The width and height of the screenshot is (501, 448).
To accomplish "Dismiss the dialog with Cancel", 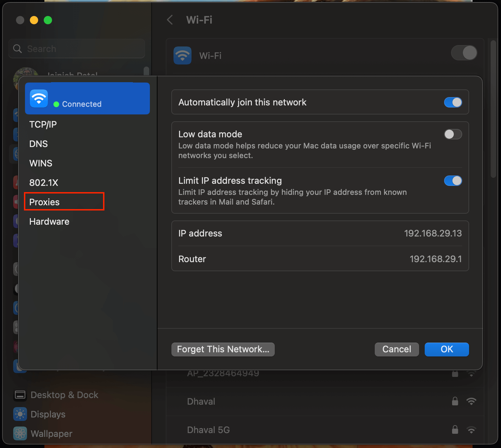I will (397, 349).
